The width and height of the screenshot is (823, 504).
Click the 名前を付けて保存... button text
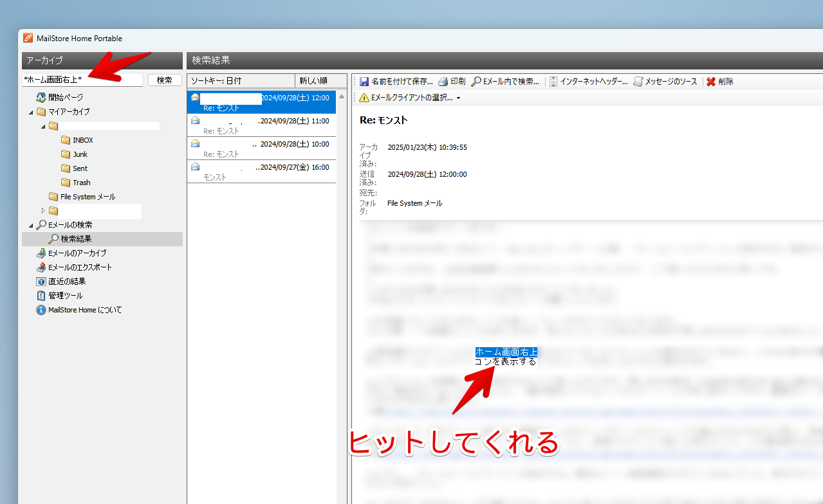[x=402, y=82]
